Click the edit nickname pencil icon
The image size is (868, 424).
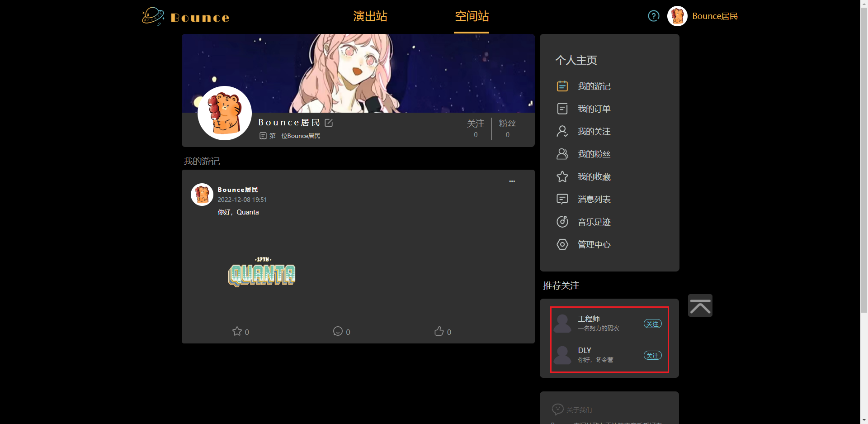(x=329, y=123)
